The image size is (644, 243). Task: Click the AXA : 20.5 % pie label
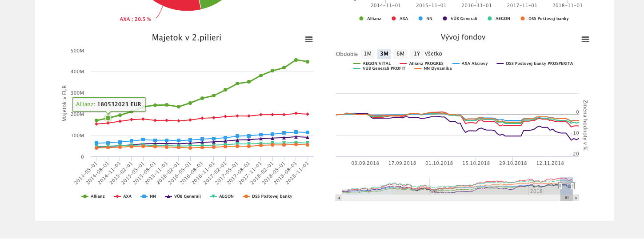[x=135, y=19]
